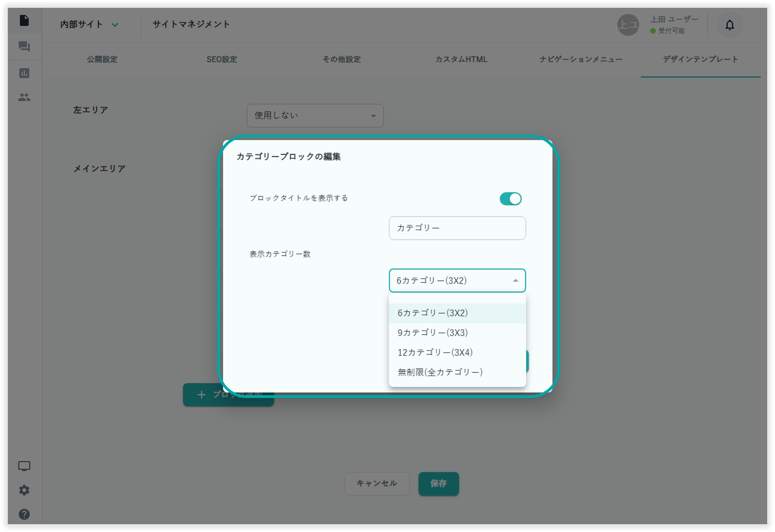Image resolution: width=775 pixels, height=532 pixels.
Task: Toggle ブロックタイトルを表示する switch
Action: pos(510,199)
